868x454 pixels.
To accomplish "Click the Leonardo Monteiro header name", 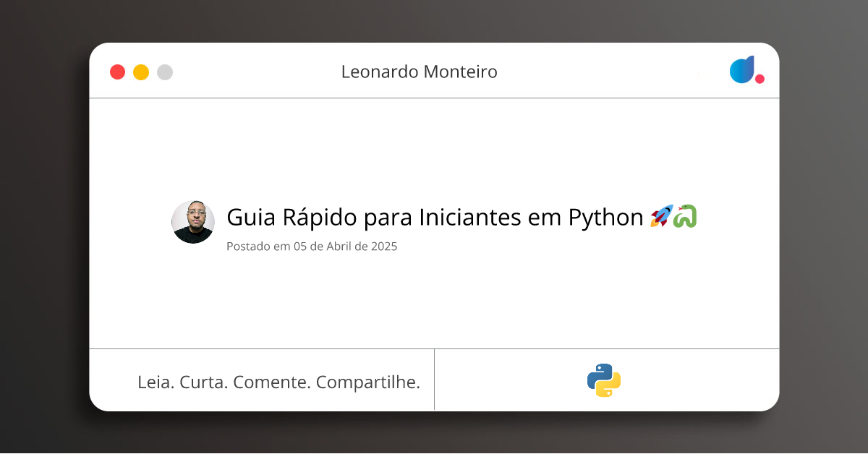I will click(x=419, y=72).
